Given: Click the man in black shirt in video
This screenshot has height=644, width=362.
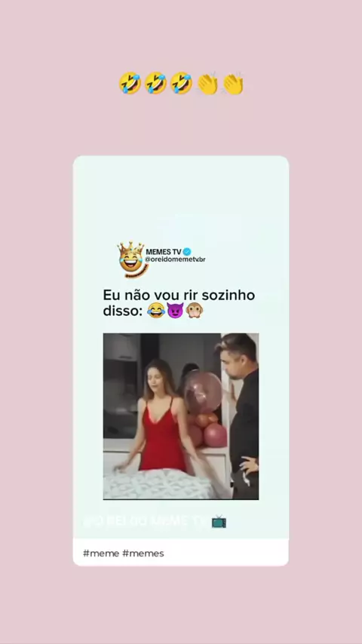Looking at the screenshot, I should point(241,415).
